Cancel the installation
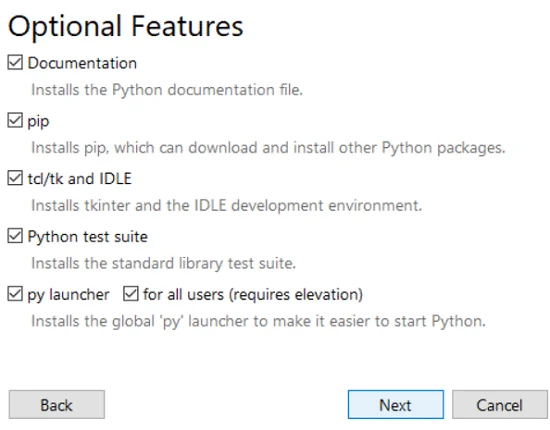Viewport: 550px width, 430px height. 500,405
